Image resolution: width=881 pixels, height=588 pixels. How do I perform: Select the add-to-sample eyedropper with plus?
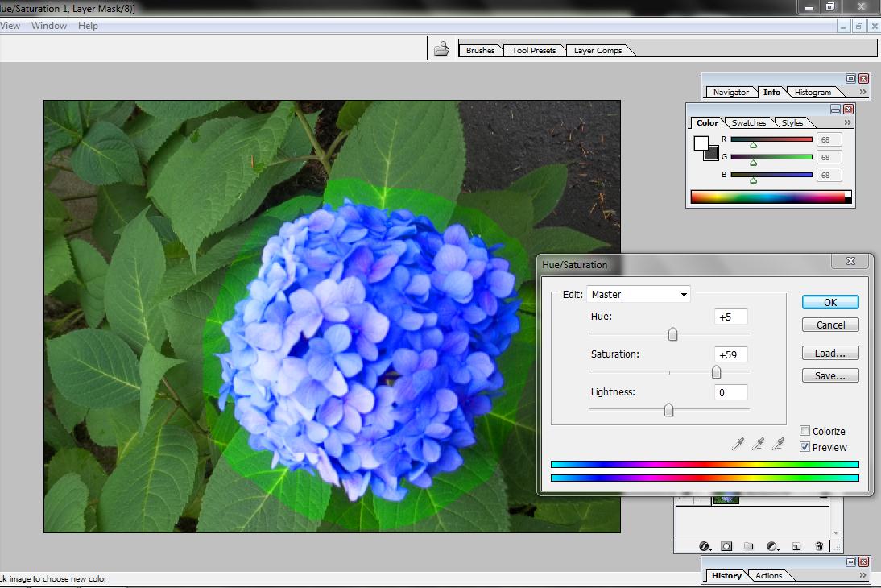(x=758, y=444)
